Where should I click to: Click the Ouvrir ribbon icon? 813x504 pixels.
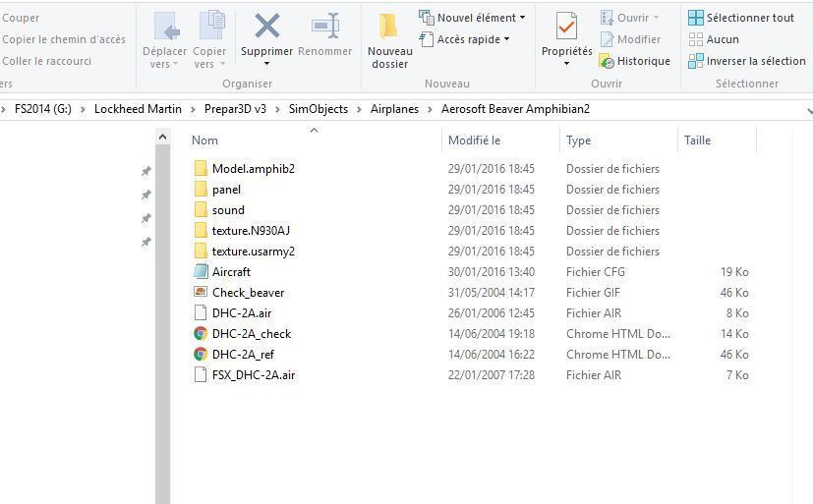[607, 18]
